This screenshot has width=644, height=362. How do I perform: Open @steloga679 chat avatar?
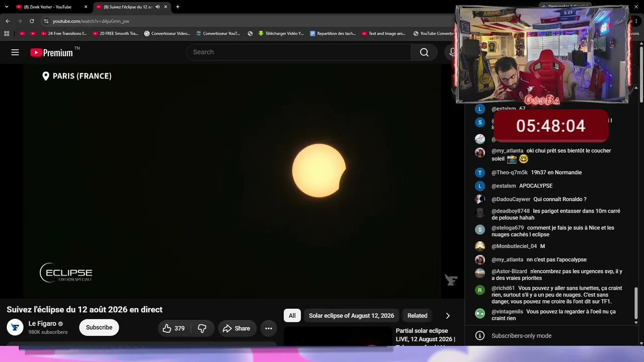(480, 229)
